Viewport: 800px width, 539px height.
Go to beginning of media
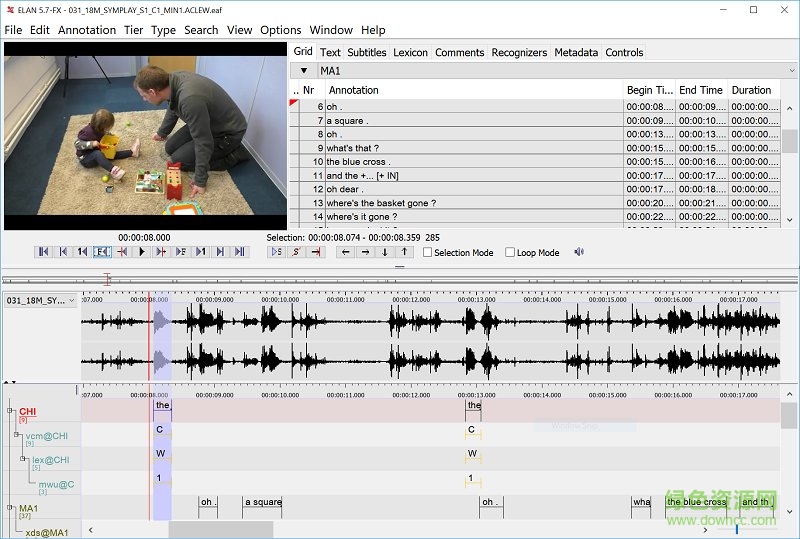[x=44, y=252]
